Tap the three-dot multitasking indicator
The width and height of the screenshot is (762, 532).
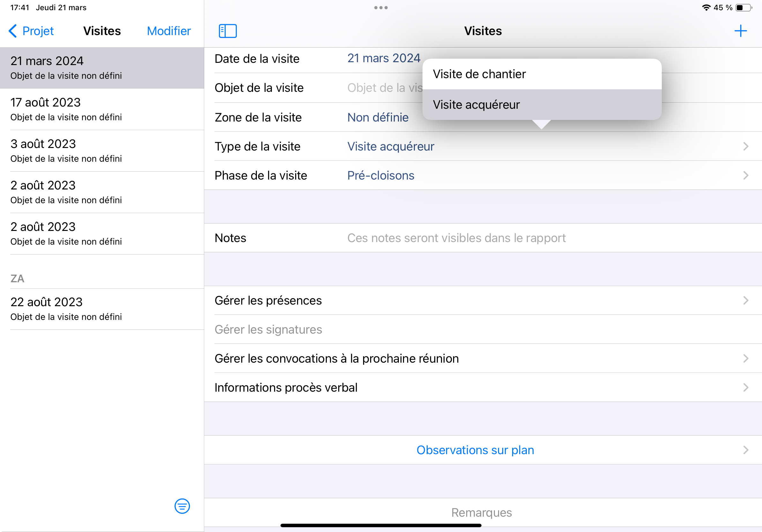click(x=381, y=7)
